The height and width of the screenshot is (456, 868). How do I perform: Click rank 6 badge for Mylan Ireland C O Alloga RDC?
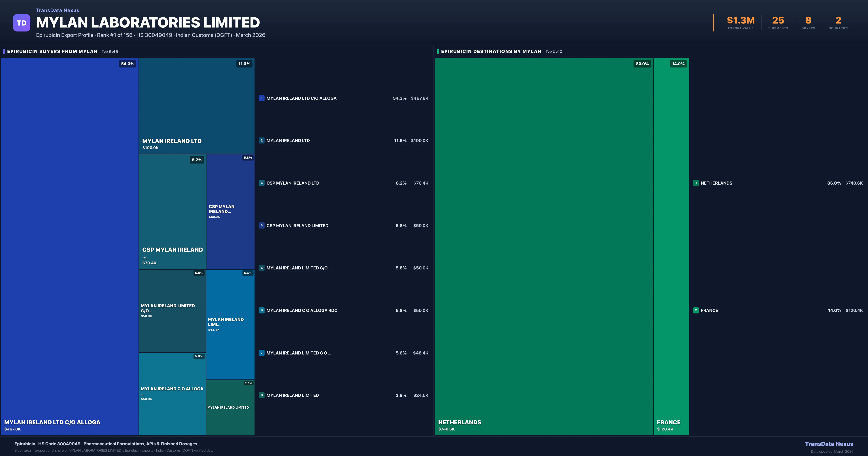coord(261,310)
